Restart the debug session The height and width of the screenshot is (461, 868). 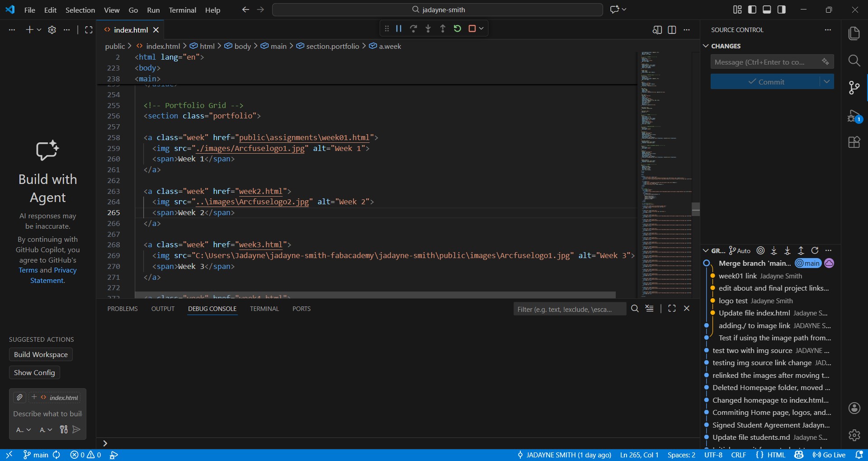tap(458, 28)
